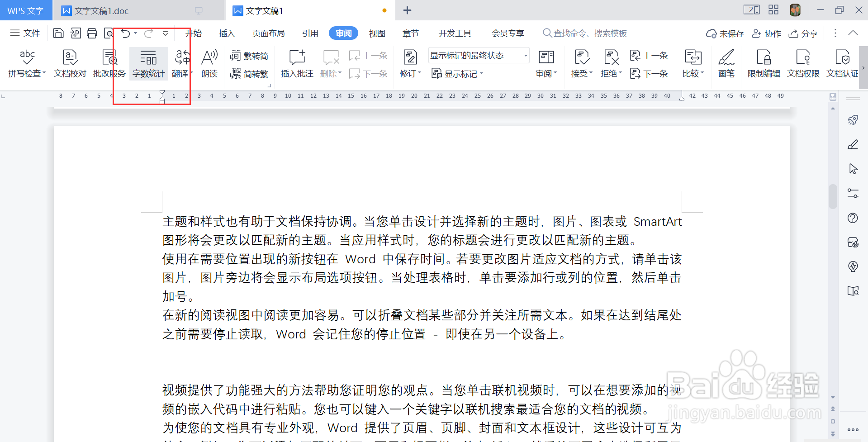The width and height of the screenshot is (868, 442).
Task: 点击限制编辑图标
Action: [764, 63]
